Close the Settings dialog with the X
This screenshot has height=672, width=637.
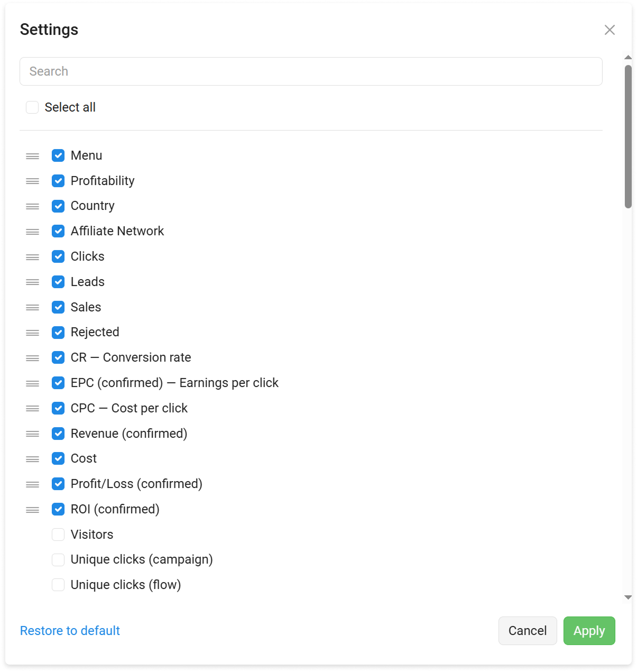(x=610, y=30)
